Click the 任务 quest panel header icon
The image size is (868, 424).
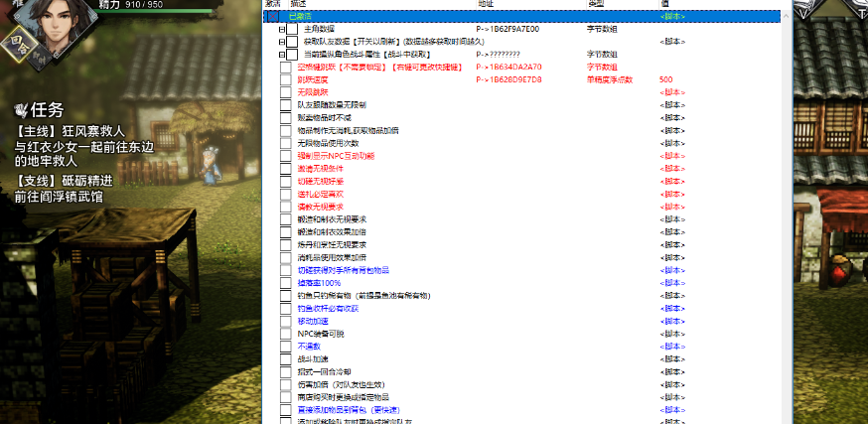click(21, 110)
